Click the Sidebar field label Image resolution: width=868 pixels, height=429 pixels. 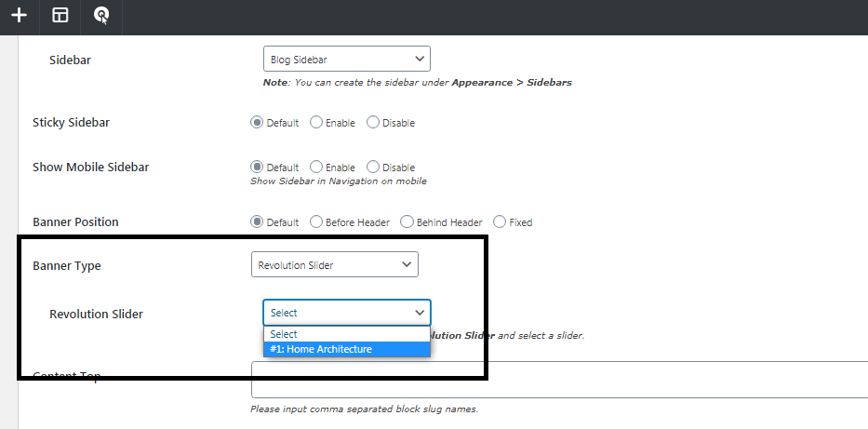[x=70, y=60]
